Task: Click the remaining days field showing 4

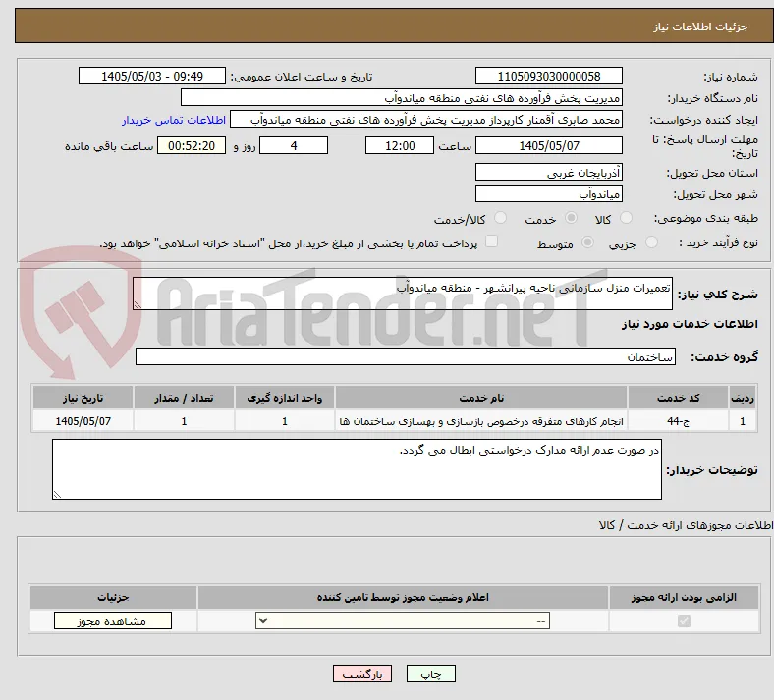Action: coord(294,145)
